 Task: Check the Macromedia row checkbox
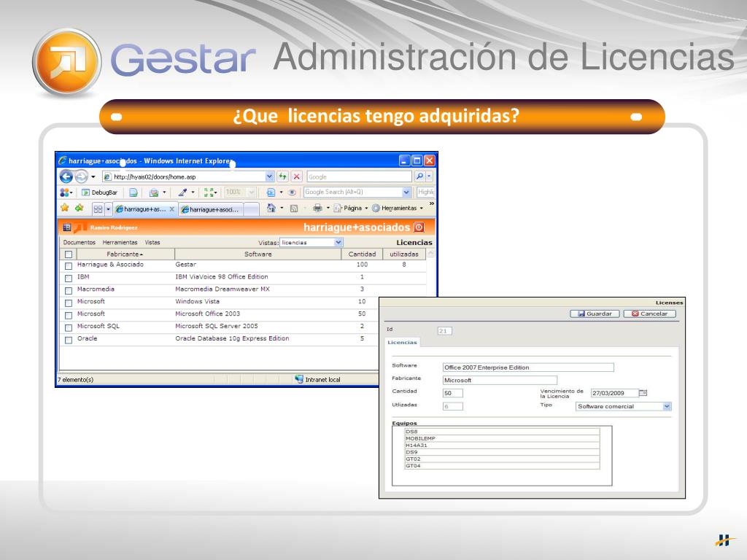coord(69,290)
